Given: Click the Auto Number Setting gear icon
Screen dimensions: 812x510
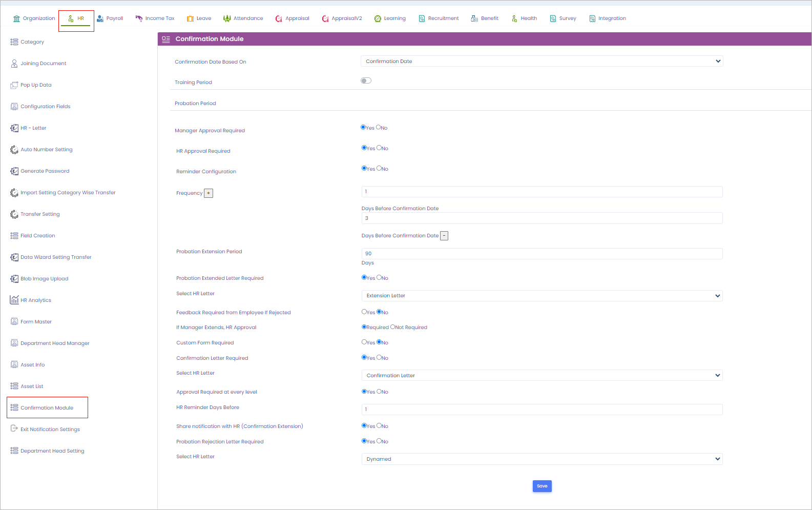Looking at the screenshot, I should (x=14, y=150).
